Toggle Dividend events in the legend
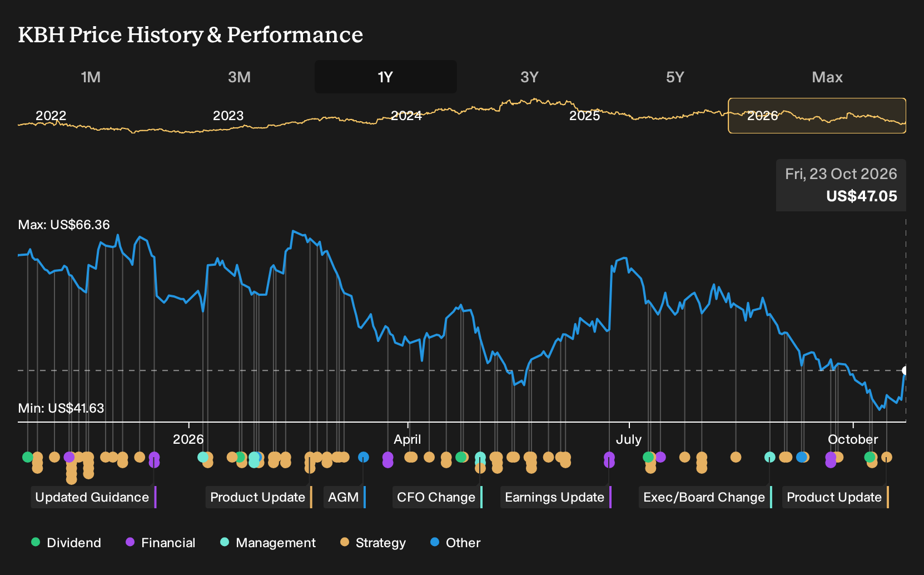 [66, 543]
